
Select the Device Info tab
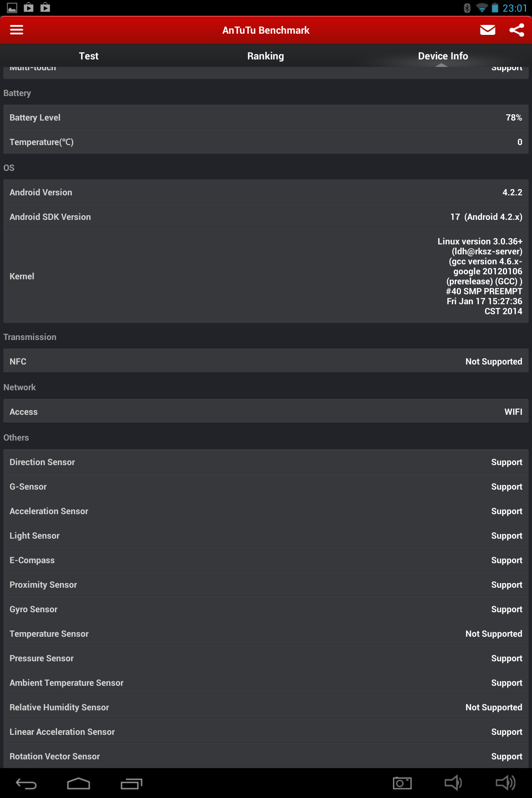pos(443,56)
